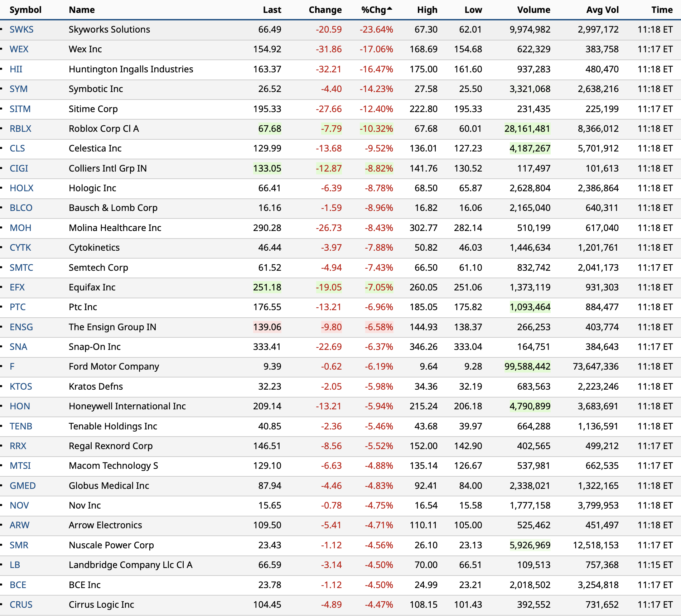681x616 pixels.
Task: Click the SMR Nuscale symbol link
Action: [19, 545]
